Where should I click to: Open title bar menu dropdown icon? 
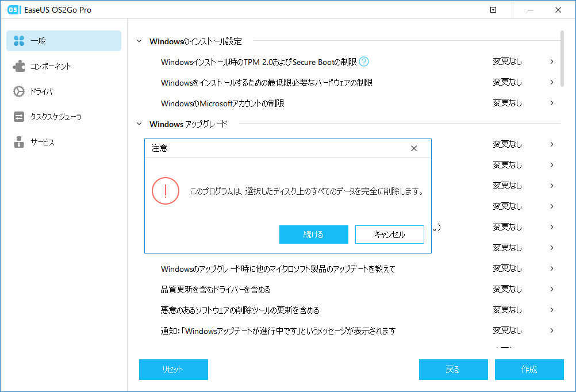[x=493, y=10]
